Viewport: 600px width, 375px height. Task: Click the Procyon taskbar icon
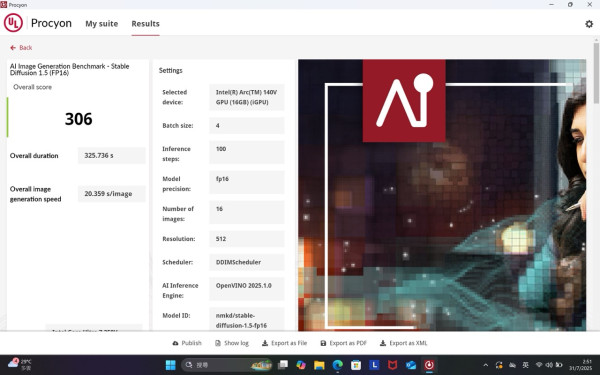tap(429, 365)
